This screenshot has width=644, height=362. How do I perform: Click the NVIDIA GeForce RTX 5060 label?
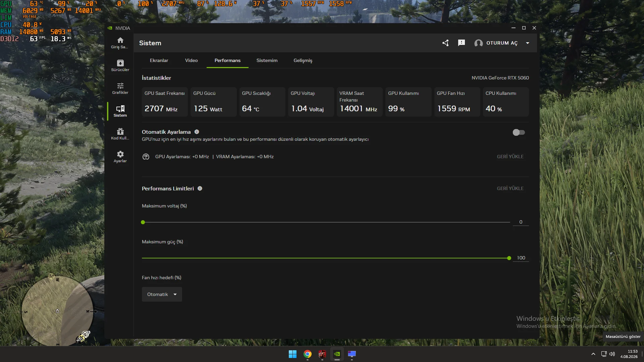point(500,78)
